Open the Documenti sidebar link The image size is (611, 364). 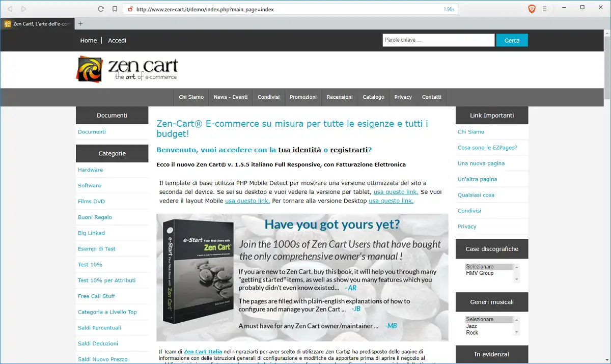click(92, 132)
